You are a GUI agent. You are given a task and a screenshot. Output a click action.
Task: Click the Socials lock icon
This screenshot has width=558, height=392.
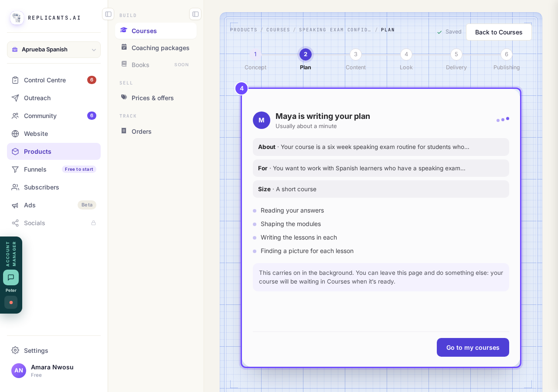(93, 223)
